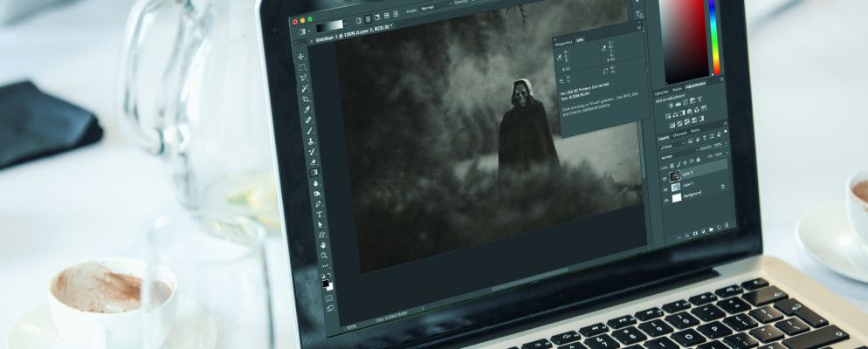Click the zoom percentage field in status bar
Image resolution: width=868 pixels, height=349 pixels.
[351, 327]
